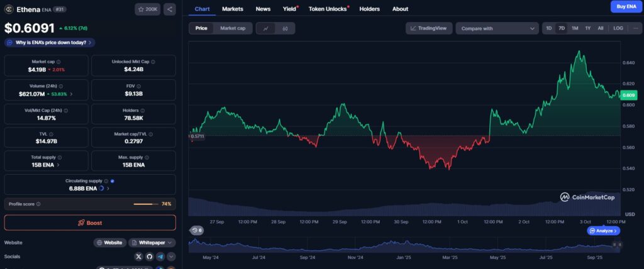Open the Telegram social link

click(x=160, y=256)
